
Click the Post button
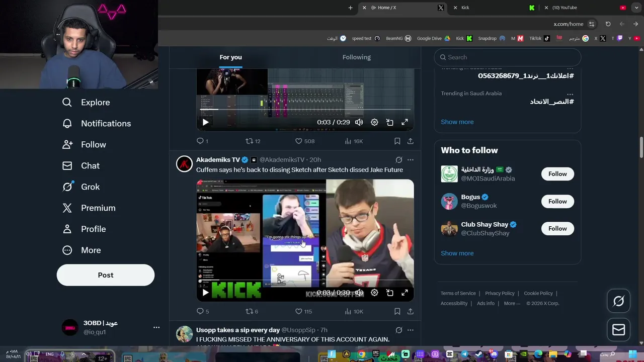106,275
